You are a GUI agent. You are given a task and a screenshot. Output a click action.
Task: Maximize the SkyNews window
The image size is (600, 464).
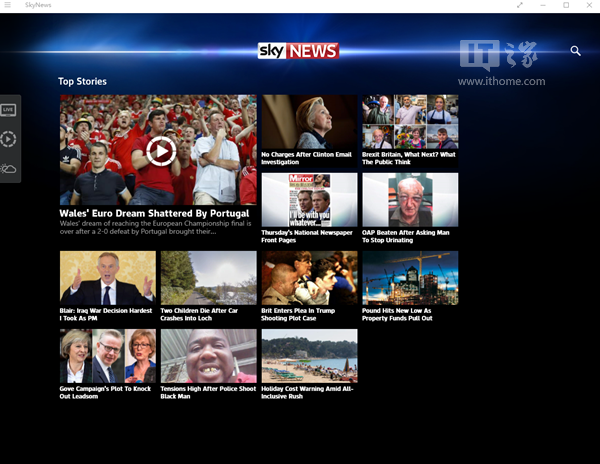point(566,5)
